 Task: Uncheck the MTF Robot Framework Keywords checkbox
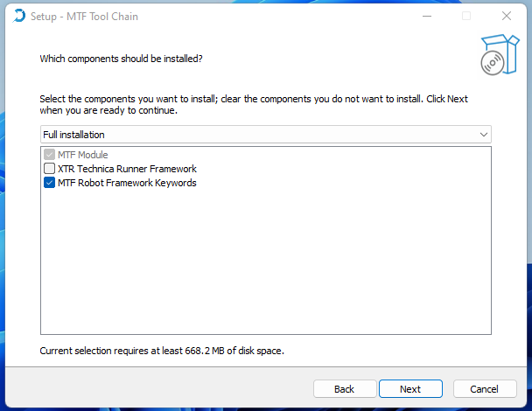[x=50, y=183]
